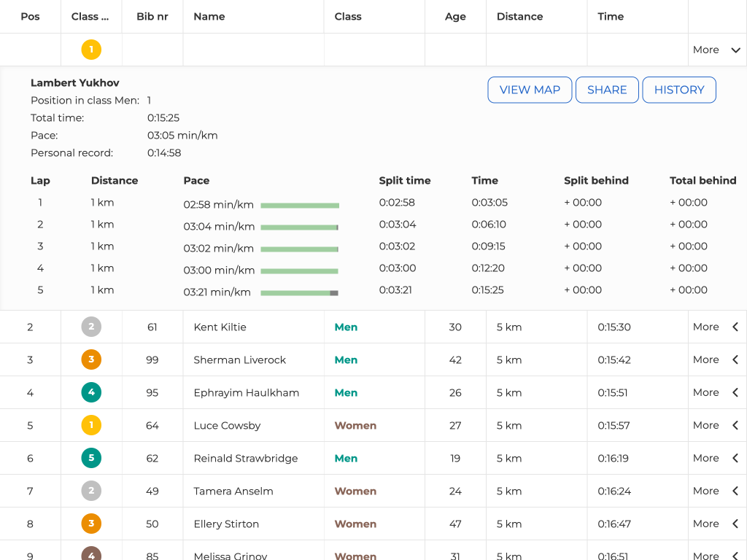The height and width of the screenshot is (560, 747).
Task: Expand More details for Luce Cowsby
Action: 716,425
